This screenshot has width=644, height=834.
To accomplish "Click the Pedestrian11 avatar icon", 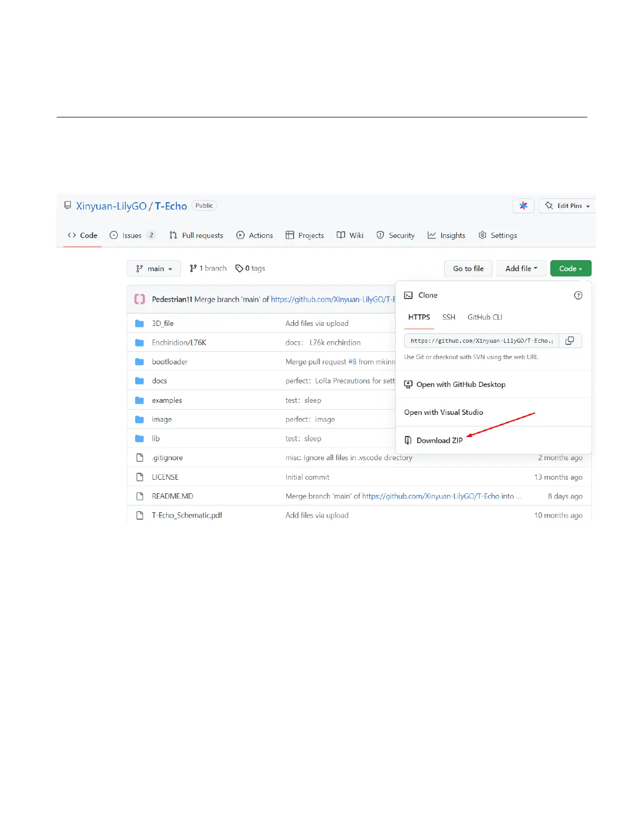I will pyautogui.click(x=139, y=299).
